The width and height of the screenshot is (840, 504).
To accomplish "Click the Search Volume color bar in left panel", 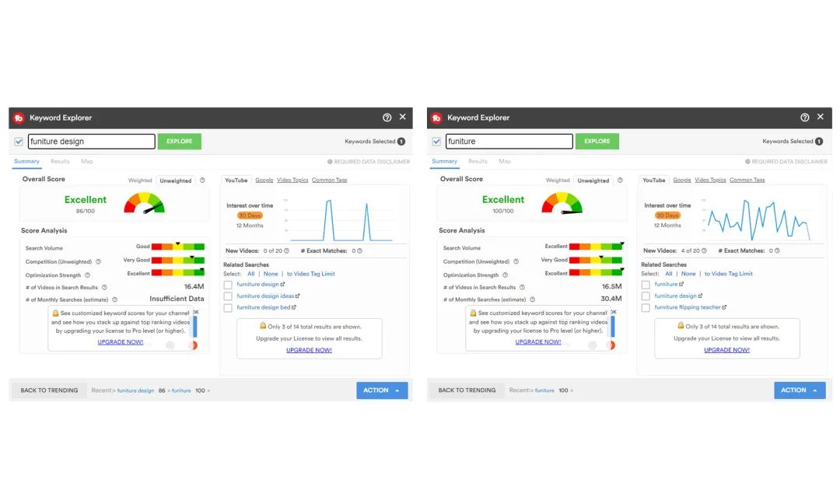I will click(177, 247).
